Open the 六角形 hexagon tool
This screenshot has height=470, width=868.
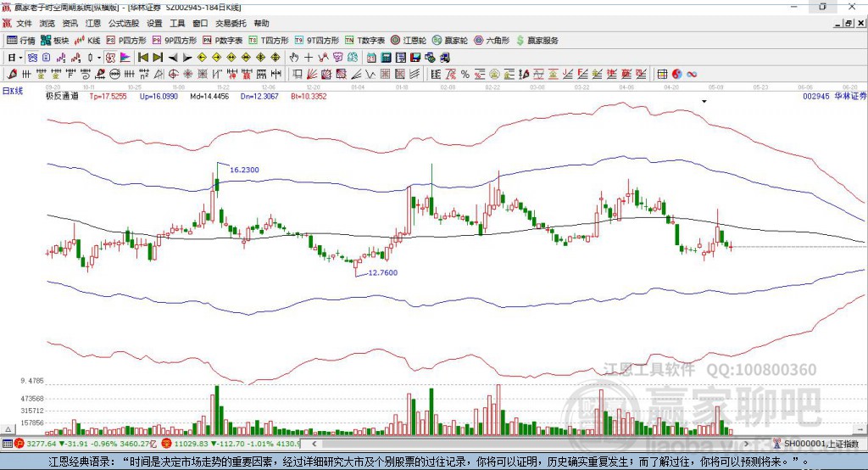tap(492, 41)
